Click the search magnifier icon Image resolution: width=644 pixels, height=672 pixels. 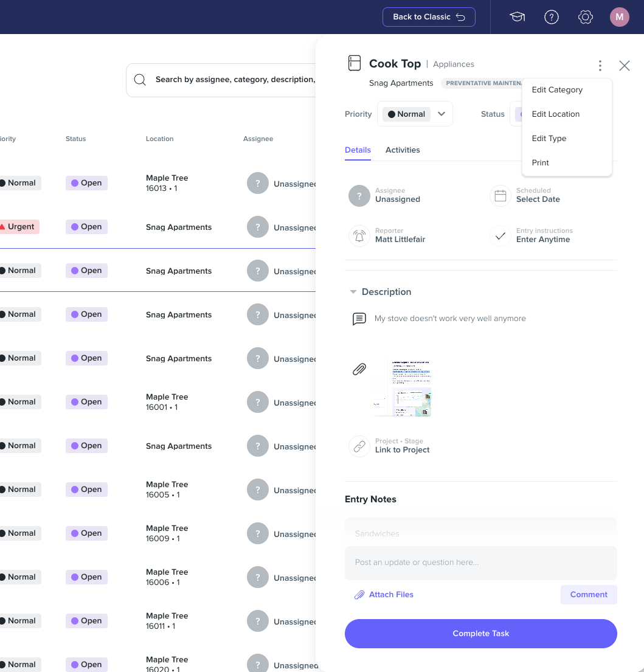click(x=140, y=80)
